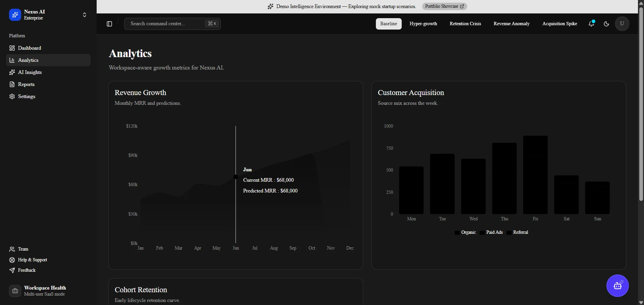Screen dimensions: 644x305
Task: Focus the Search command center field
Action: [172, 24]
